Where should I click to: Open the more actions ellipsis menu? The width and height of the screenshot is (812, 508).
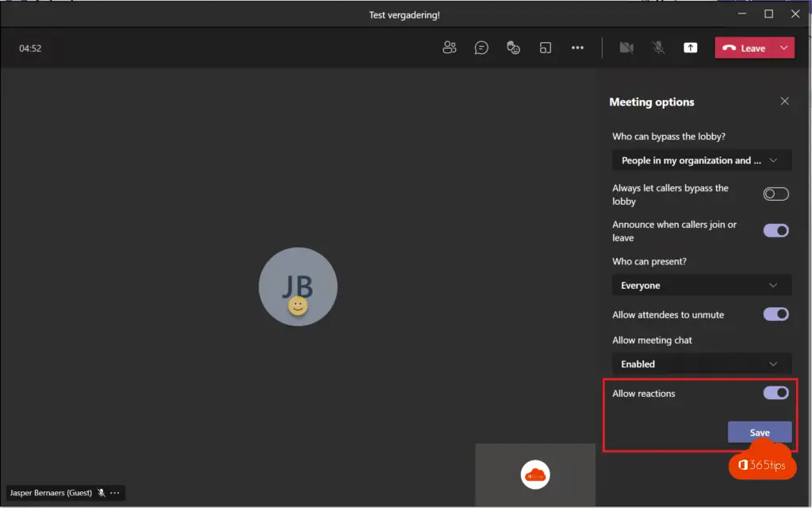point(577,48)
